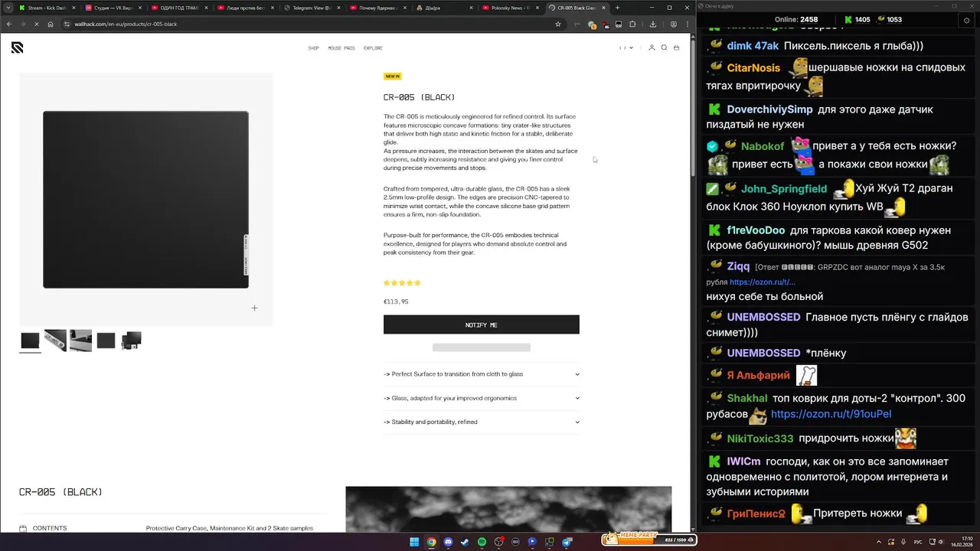This screenshot has height=551, width=980.
Task: Click the NEW IN badge
Action: pos(392,77)
